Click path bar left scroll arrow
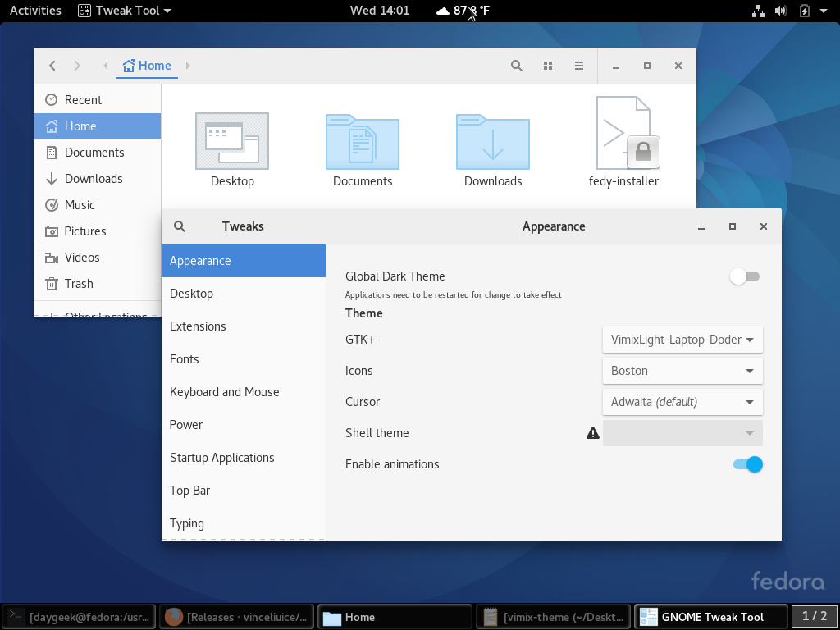This screenshot has height=630, width=840. [x=106, y=66]
